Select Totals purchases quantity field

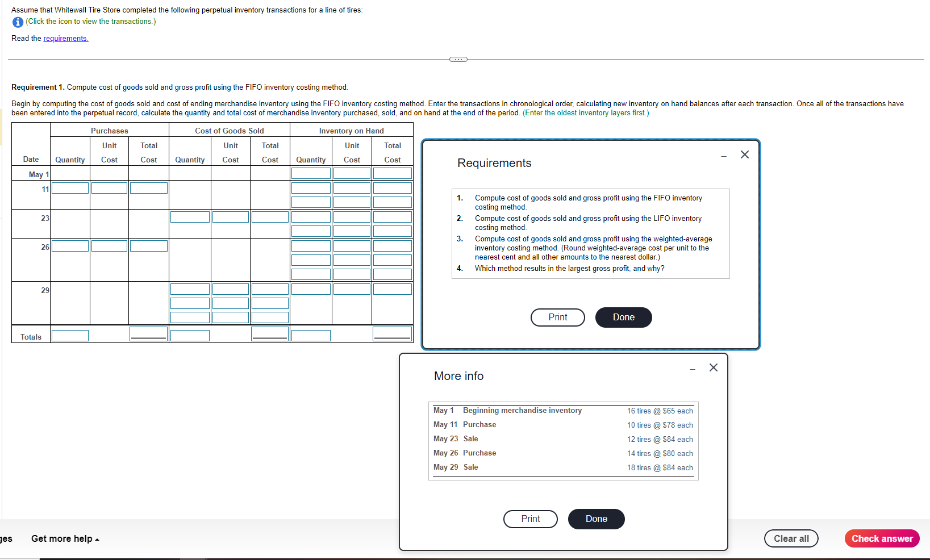[70, 336]
